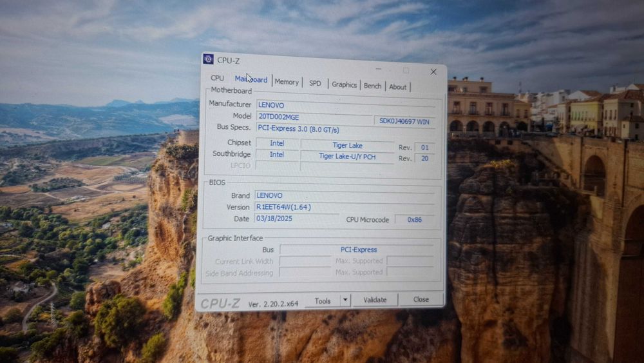Click the Ver. 2.20.2.x64 text
Screen dimensions: 644x363
(273, 304)
